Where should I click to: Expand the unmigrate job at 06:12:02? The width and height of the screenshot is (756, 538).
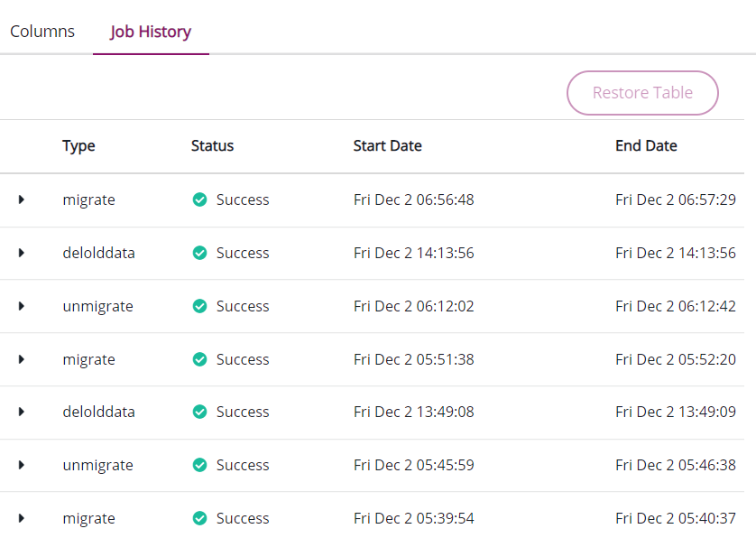click(x=22, y=306)
